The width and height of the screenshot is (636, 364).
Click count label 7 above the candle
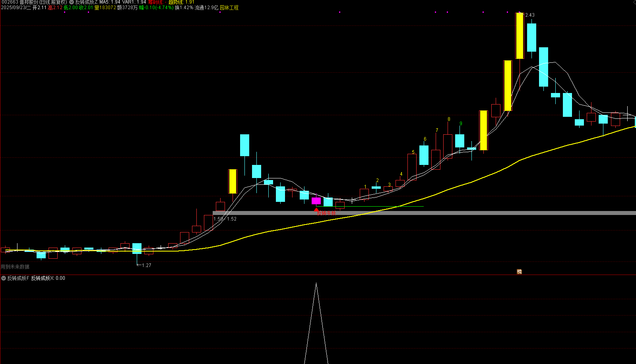click(437, 130)
